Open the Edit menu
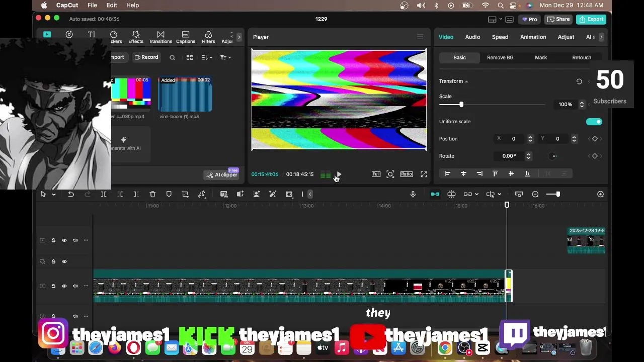The image size is (644, 362). (x=112, y=5)
